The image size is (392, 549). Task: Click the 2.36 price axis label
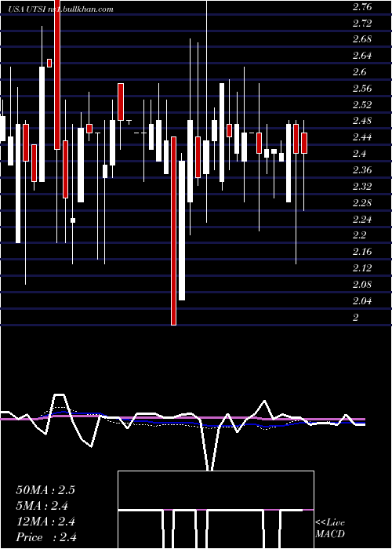[x=362, y=170]
